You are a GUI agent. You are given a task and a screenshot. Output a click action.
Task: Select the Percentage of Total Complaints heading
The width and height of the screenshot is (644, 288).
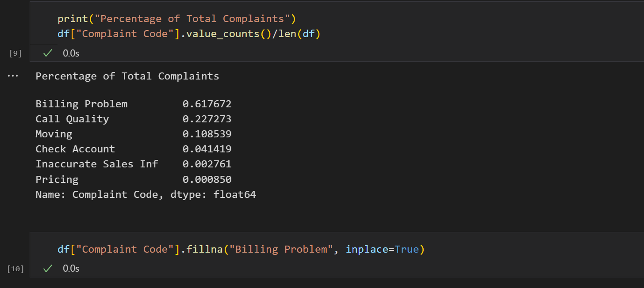tap(127, 76)
